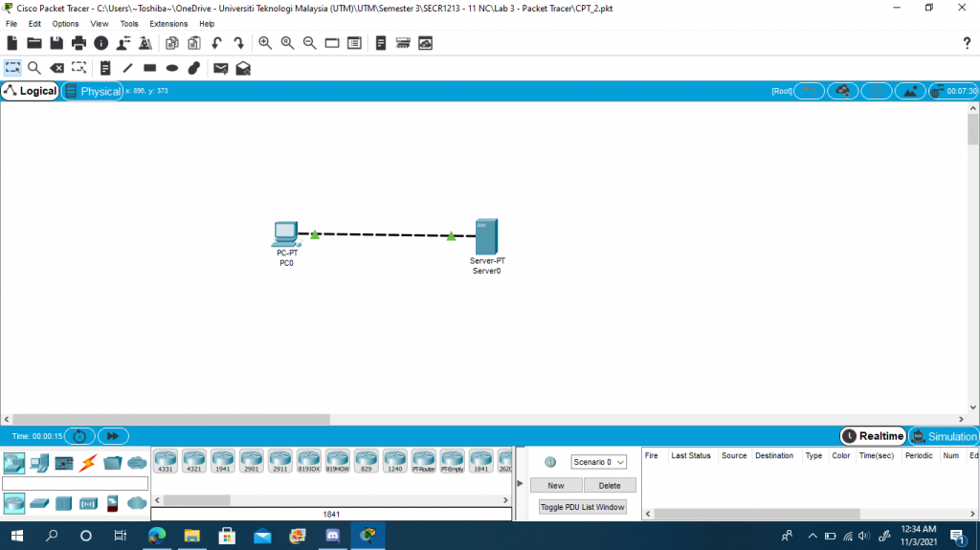The height and width of the screenshot is (550, 980).
Task: Open the Options menu
Action: [x=65, y=24]
